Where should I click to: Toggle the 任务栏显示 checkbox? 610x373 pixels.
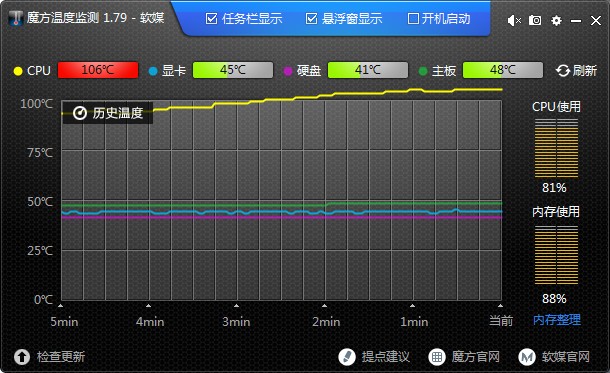pos(211,19)
